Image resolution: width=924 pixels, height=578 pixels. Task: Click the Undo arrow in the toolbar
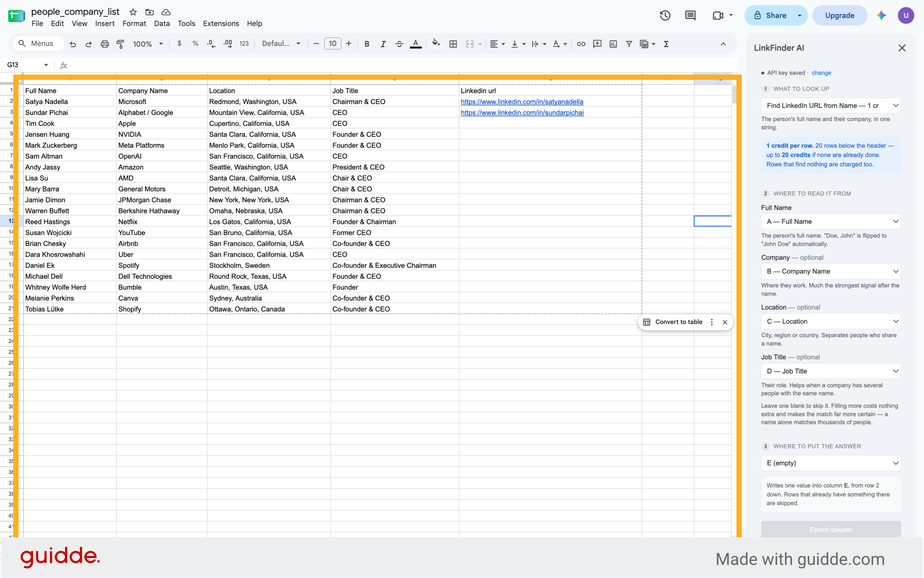(73, 44)
